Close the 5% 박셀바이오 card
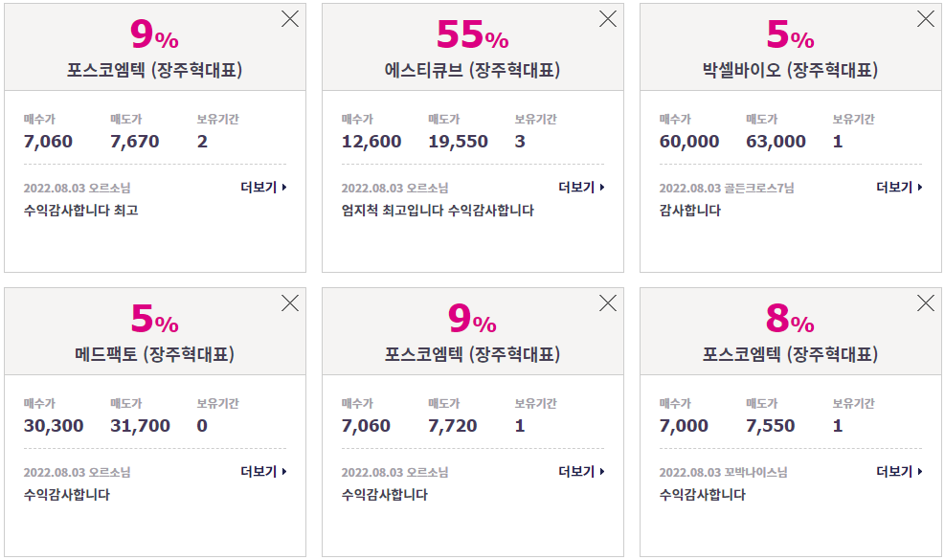 tap(925, 19)
